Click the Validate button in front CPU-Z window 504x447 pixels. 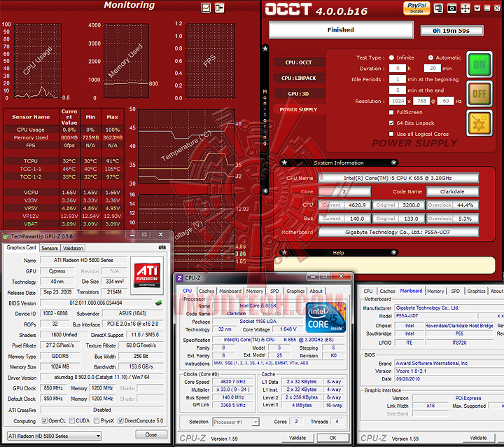point(297,438)
